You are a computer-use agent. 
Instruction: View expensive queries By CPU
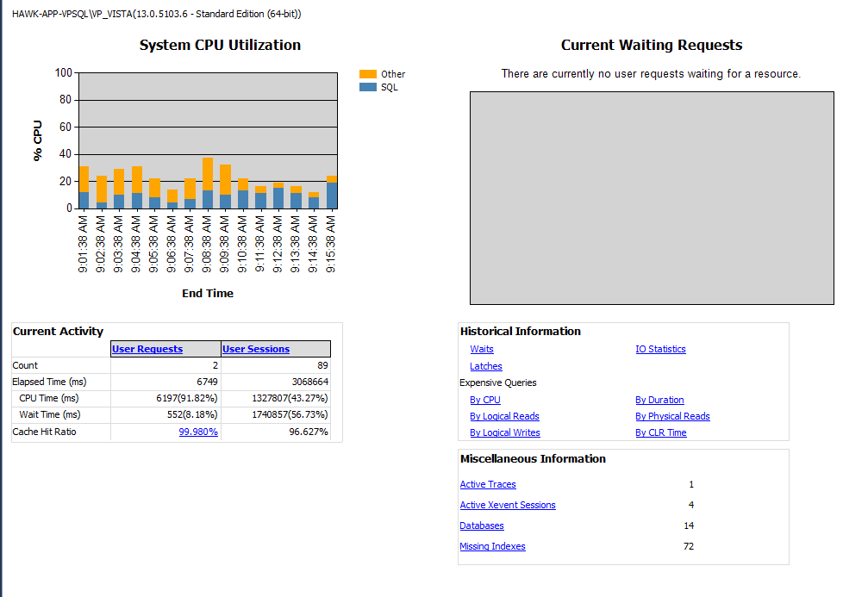(485, 400)
